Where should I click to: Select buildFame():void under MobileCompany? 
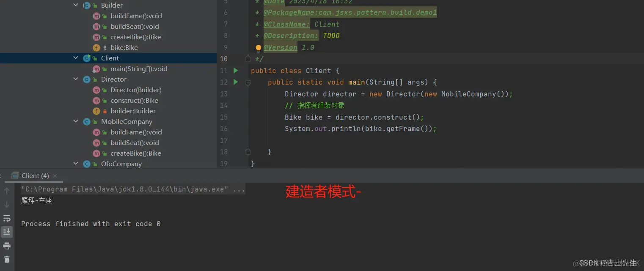[x=136, y=132]
